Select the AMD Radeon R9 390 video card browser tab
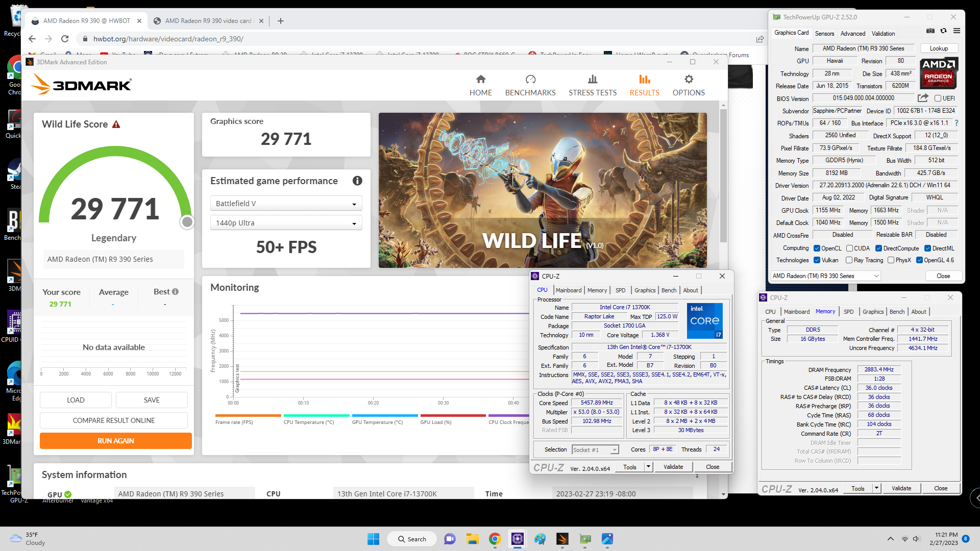The image size is (980, 551). tap(208, 21)
